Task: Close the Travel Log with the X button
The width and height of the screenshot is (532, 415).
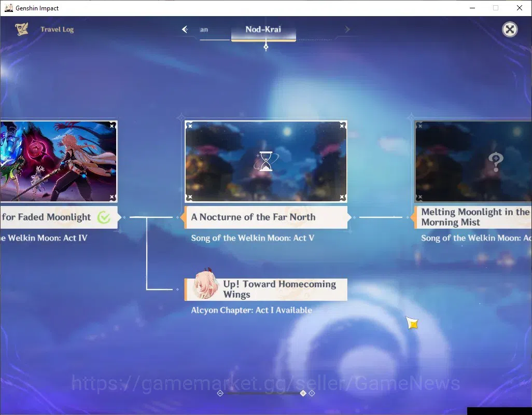Action: click(510, 30)
